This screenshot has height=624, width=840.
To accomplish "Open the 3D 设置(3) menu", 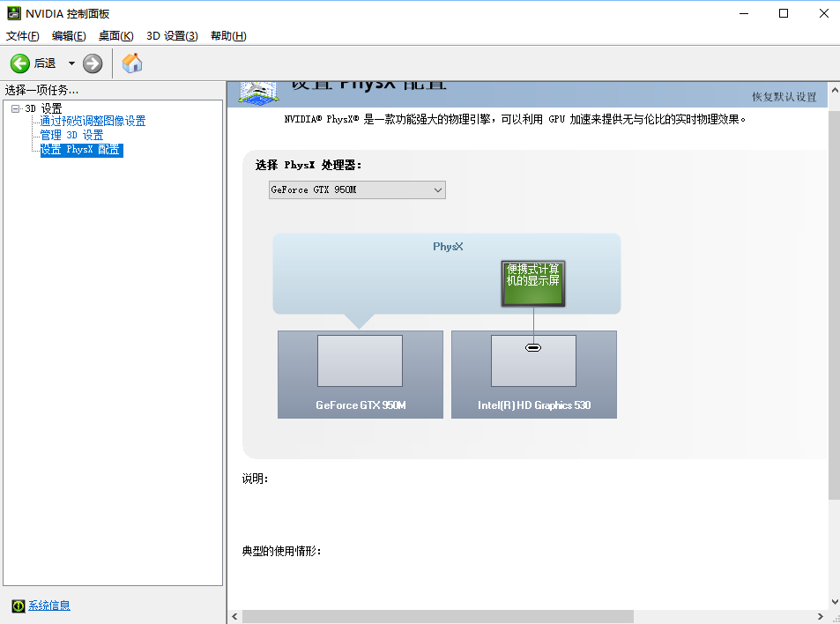I will pyautogui.click(x=172, y=36).
